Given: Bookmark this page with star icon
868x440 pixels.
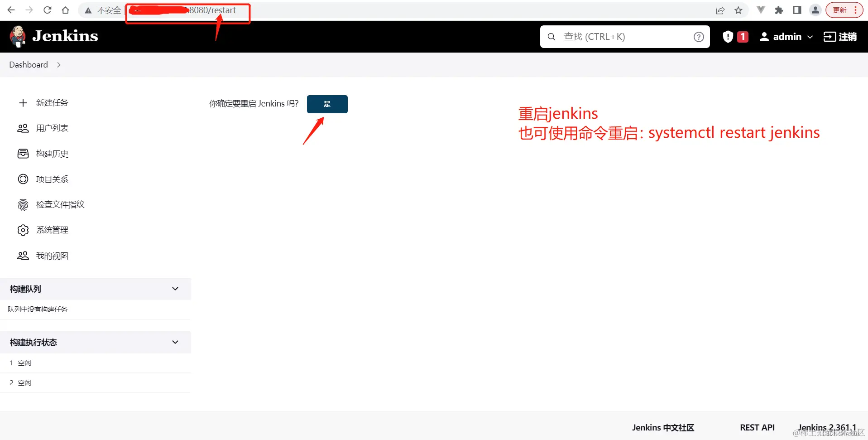Looking at the screenshot, I should click(739, 10).
